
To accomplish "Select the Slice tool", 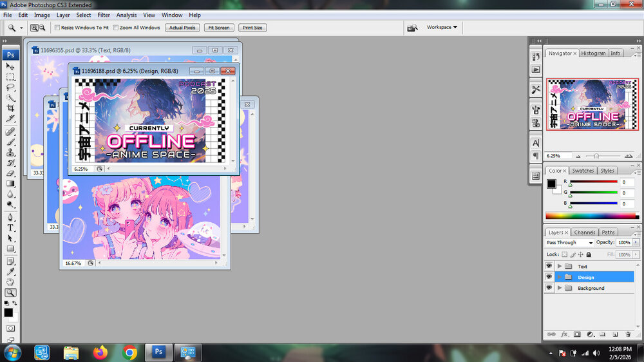I will 10,119.
